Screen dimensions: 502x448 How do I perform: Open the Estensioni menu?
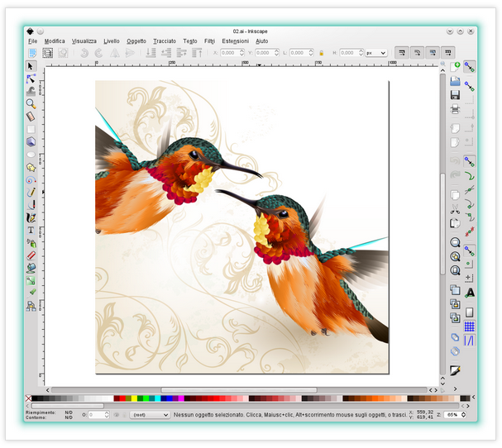click(235, 41)
